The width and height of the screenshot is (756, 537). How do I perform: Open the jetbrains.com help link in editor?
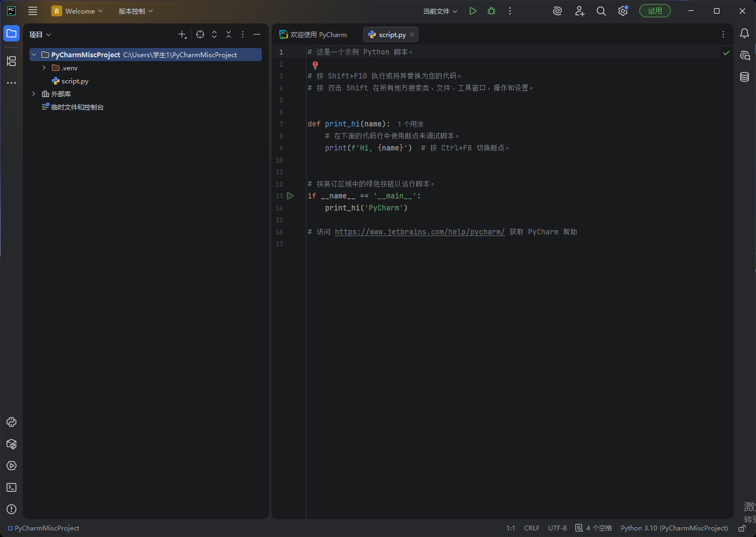(x=419, y=232)
